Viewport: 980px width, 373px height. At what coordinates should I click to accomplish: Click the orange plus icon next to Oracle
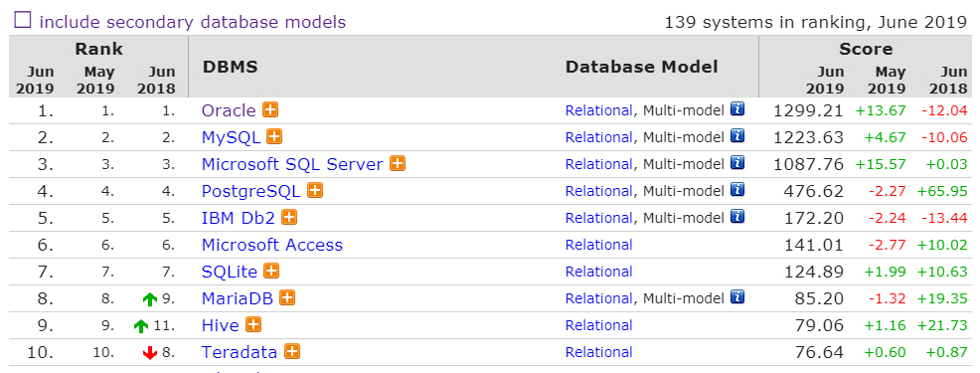pos(270,110)
